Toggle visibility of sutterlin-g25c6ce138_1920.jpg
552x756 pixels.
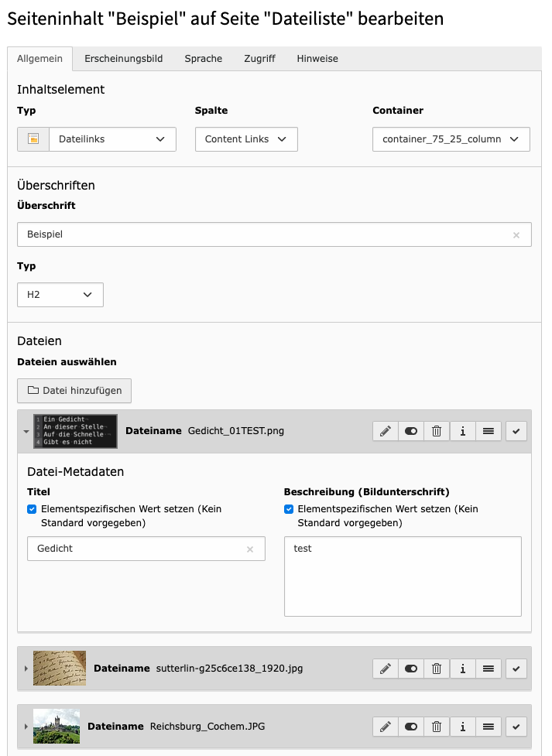[x=411, y=669]
